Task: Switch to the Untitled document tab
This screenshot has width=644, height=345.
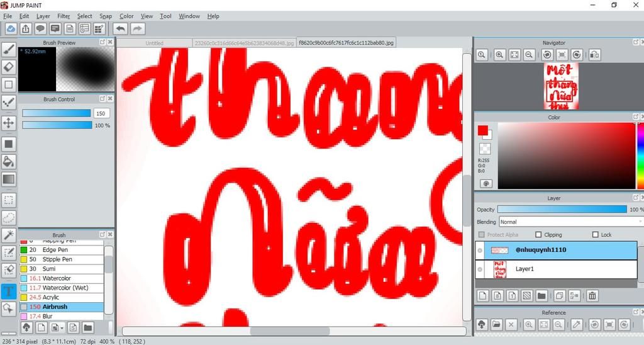Action: point(155,43)
